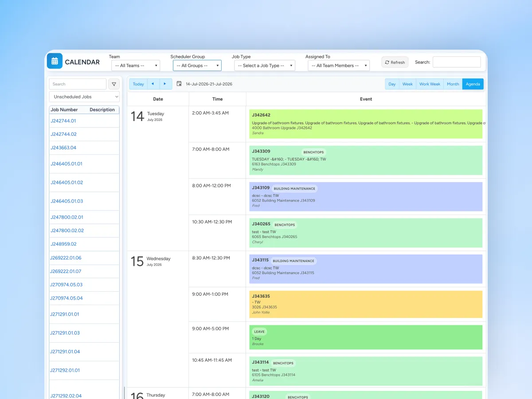532x399 pixels.
Task: Open event J343114 assigned to Amelia
Action: pos(366,371)
